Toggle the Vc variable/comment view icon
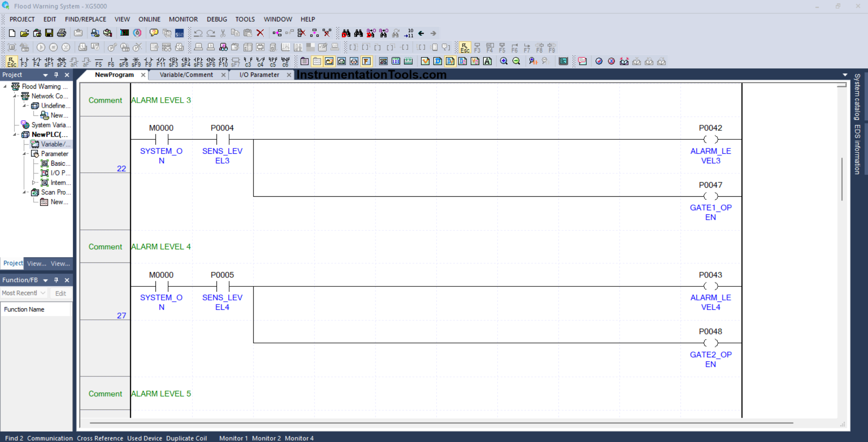The width and height of the screenshot is (868, 442). 475,61
